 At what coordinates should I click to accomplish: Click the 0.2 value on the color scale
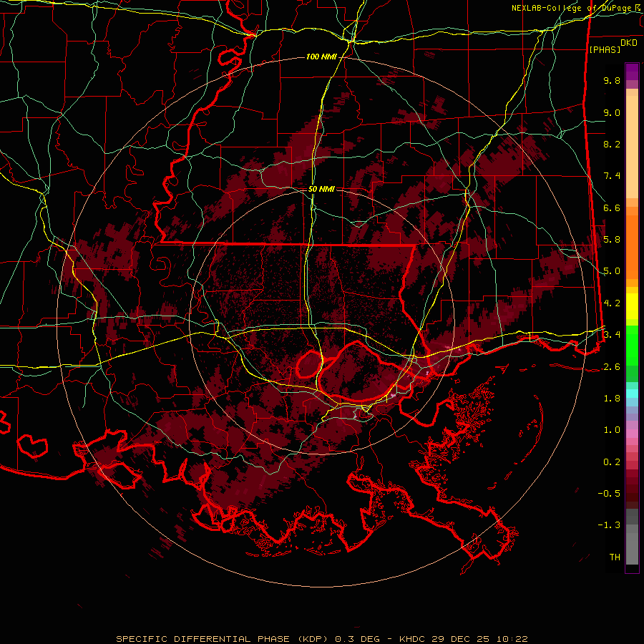(x=612, y=462)
